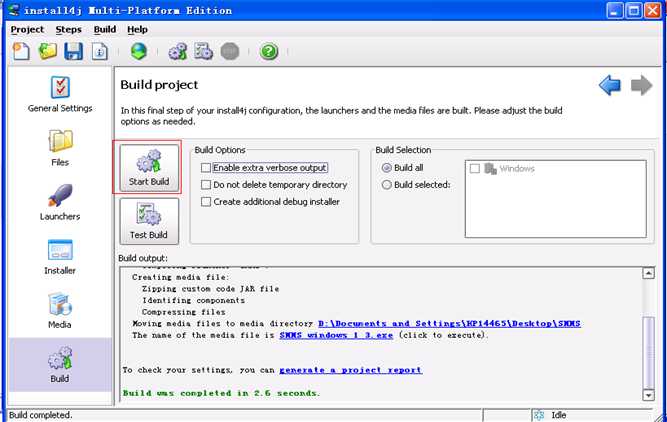Image resolution: width=667 pixels, height=422 pixels.
Task: Open General Settings step in sidebar
Action: 60,94
